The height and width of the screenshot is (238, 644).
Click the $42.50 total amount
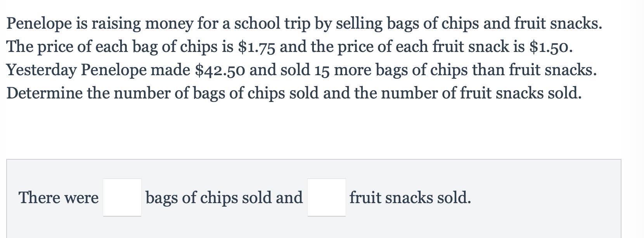point(220,70)
